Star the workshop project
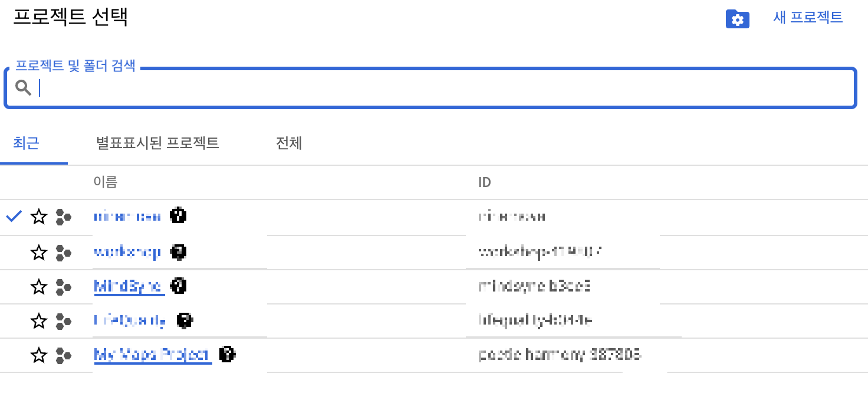This screenshot has height=393, width=868. [x=39, y=253]
